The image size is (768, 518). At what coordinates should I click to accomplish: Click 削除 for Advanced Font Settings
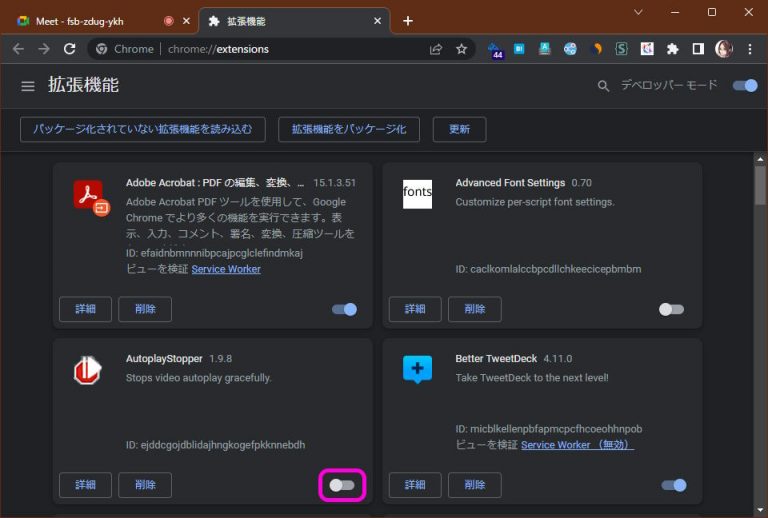tap(475, 309)
